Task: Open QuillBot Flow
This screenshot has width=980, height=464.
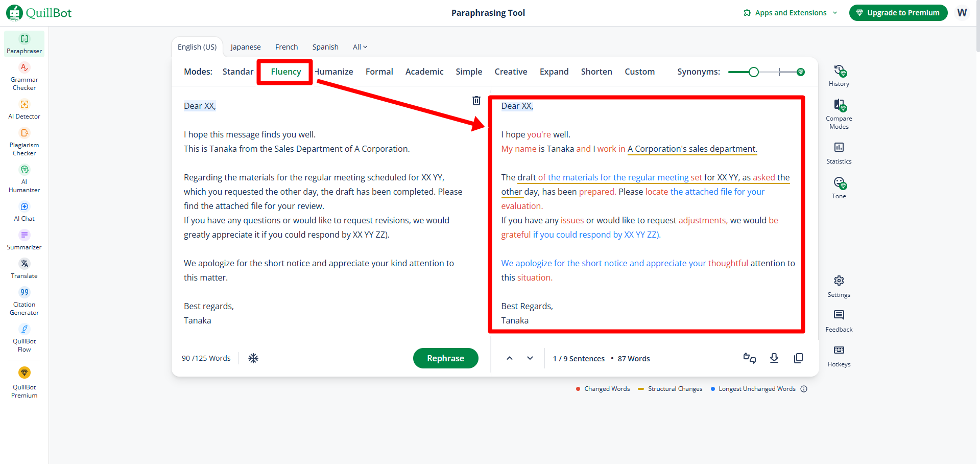Action: click(x=25, y=338)
